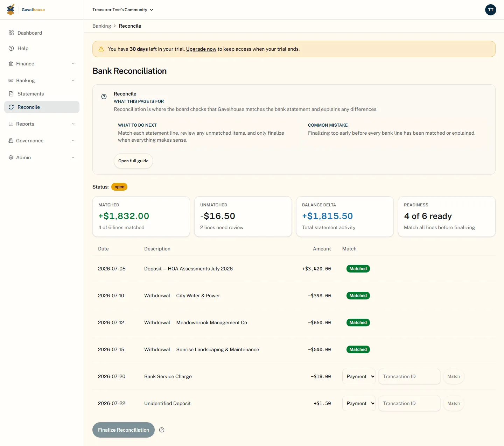This screenshot has height=446, width=504.
Task: Click the +$1,832.00 matched total
Action: (x=124, y=216)
